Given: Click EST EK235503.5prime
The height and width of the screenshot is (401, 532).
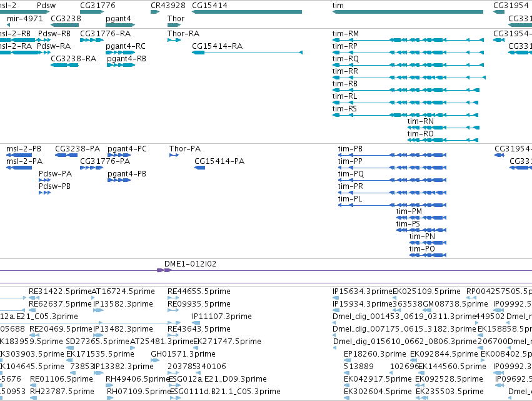Looking at the screenshot, I should coord(422,398).
